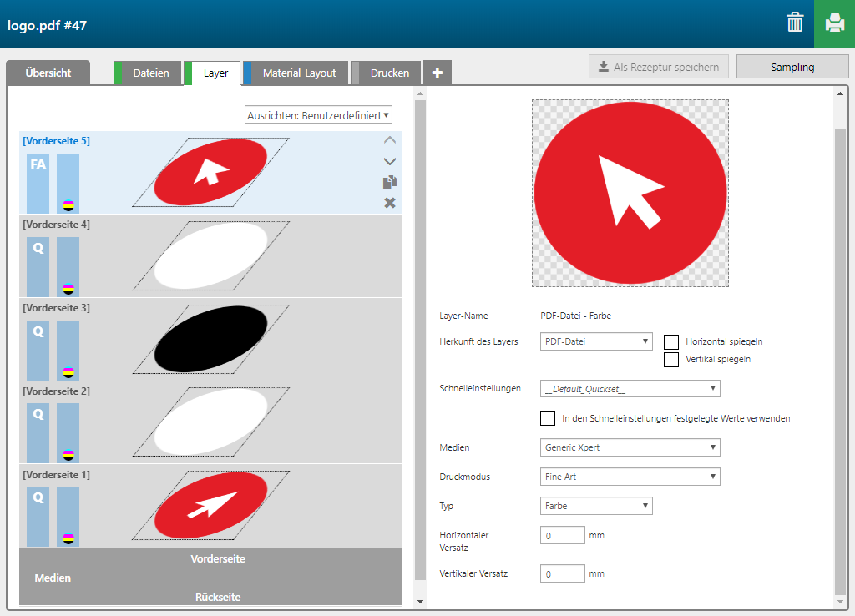Open the Ausrichten Benutzerdefiniert dropdown
This screenshot has height=616, width=855.
click(x=318, y=115)
